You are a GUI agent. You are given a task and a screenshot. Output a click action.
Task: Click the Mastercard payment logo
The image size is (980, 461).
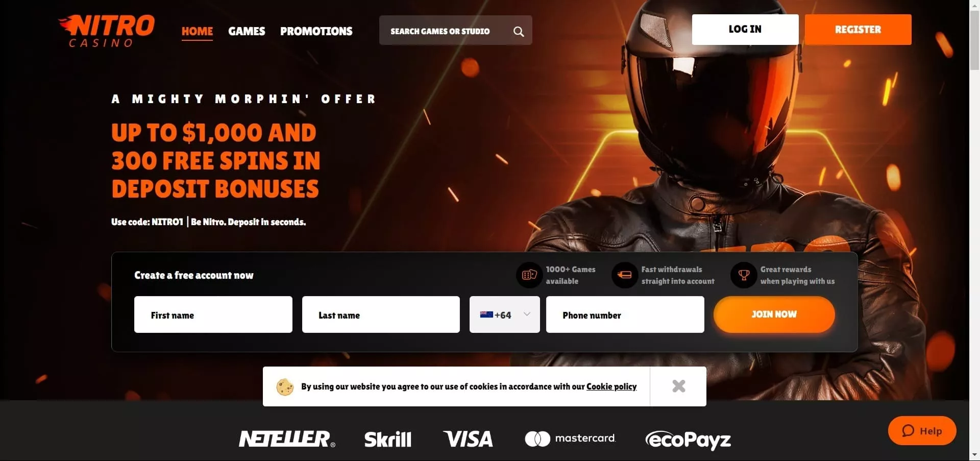click(x=570, y=439)
